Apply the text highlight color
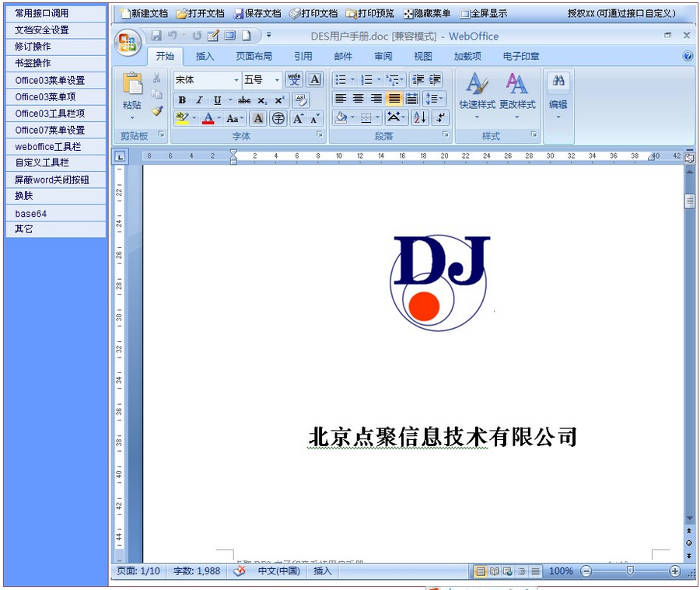Viewport: 700px width, 590px height. [182, 118]
